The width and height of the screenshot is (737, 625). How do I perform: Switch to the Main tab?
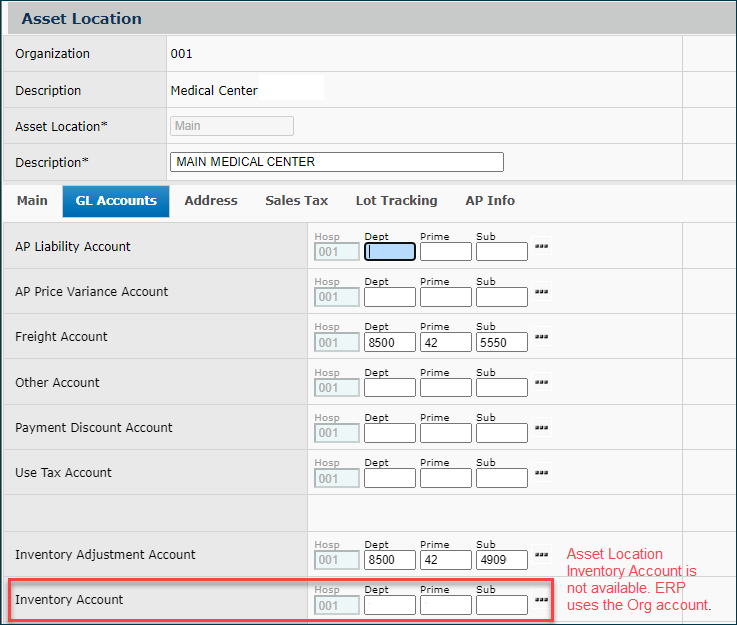(x=32, y=201)
